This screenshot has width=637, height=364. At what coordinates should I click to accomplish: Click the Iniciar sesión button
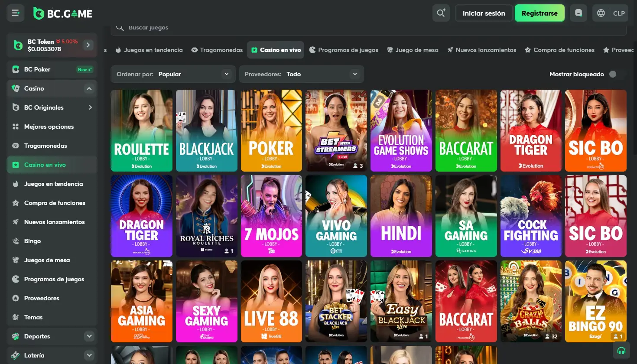tap(484, 13)
